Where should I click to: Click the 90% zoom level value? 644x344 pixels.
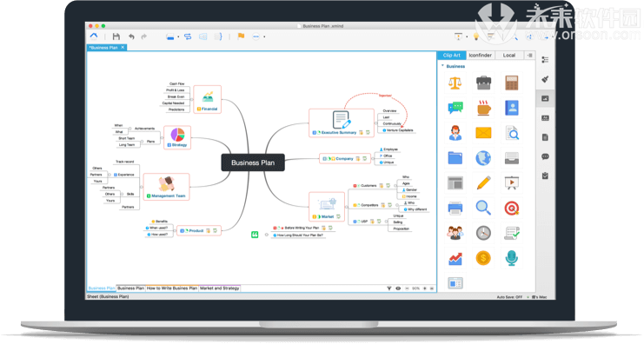(415, 288)
